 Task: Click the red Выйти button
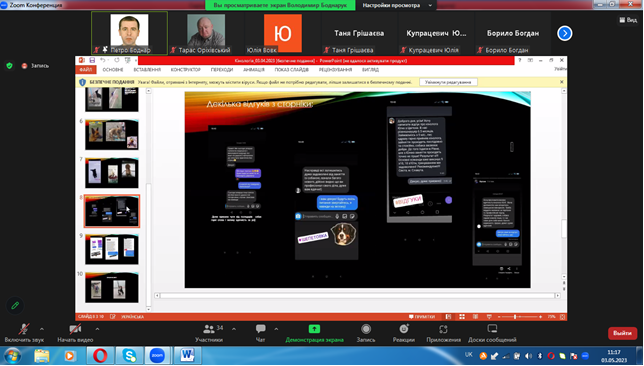point(622,333)
